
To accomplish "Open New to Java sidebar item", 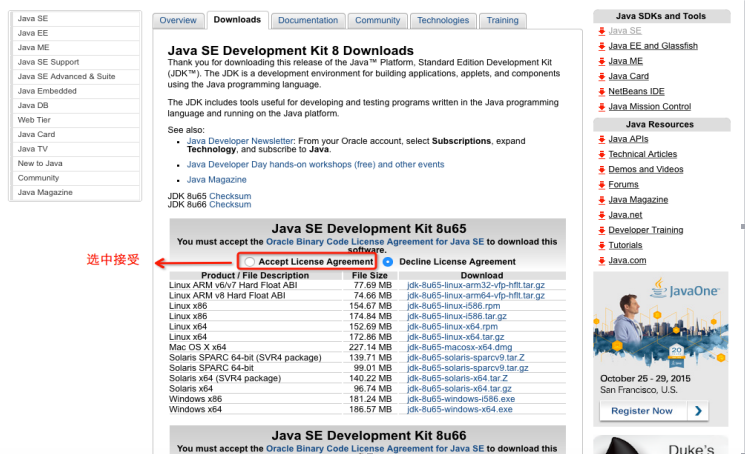I will (76, 163).
